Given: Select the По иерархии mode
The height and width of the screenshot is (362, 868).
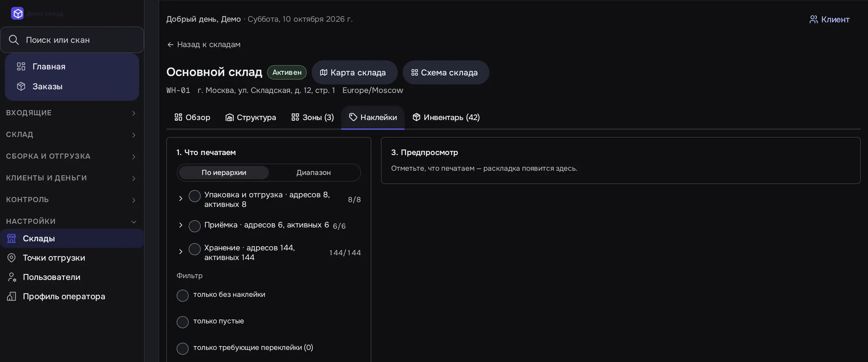Looking at the screenshot, I should 224,173.
